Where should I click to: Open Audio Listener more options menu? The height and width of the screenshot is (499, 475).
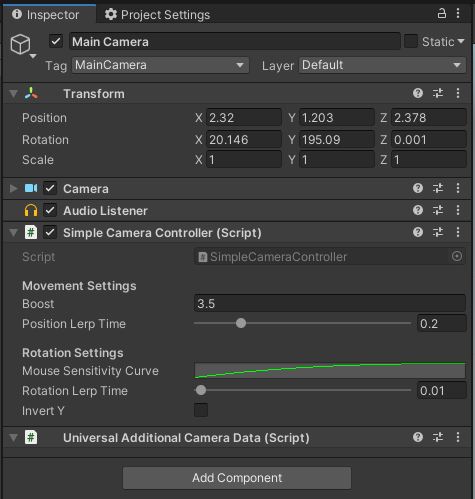(x=458, y=210)
